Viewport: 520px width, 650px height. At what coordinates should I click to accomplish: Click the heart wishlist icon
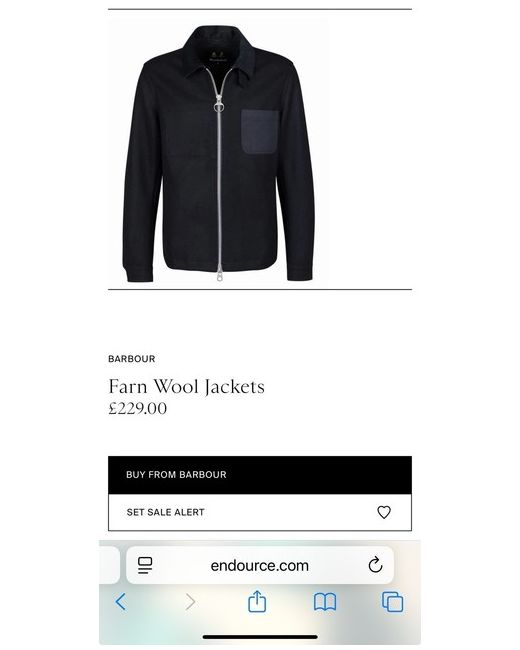(x=384, y=512)
